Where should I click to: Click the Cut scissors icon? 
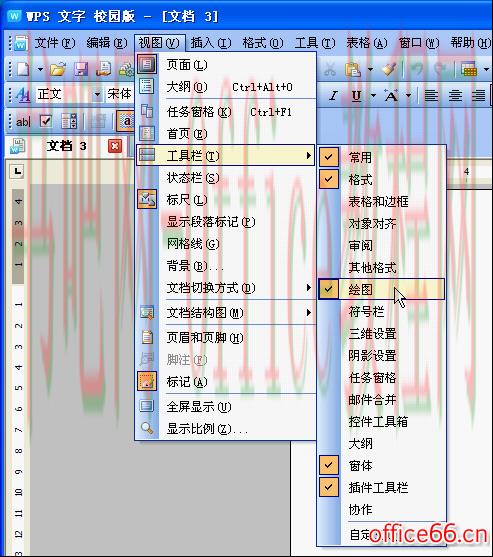tap(330, 69)
